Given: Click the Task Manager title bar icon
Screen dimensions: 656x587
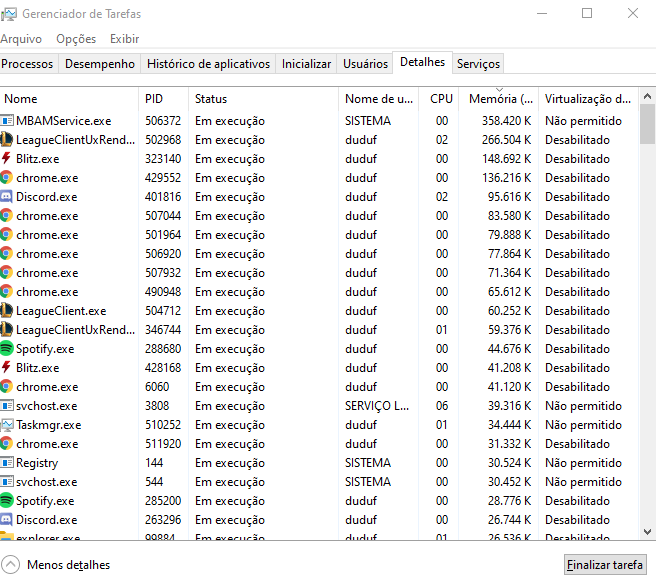Looking at the screenshot, I should (8, 14).
